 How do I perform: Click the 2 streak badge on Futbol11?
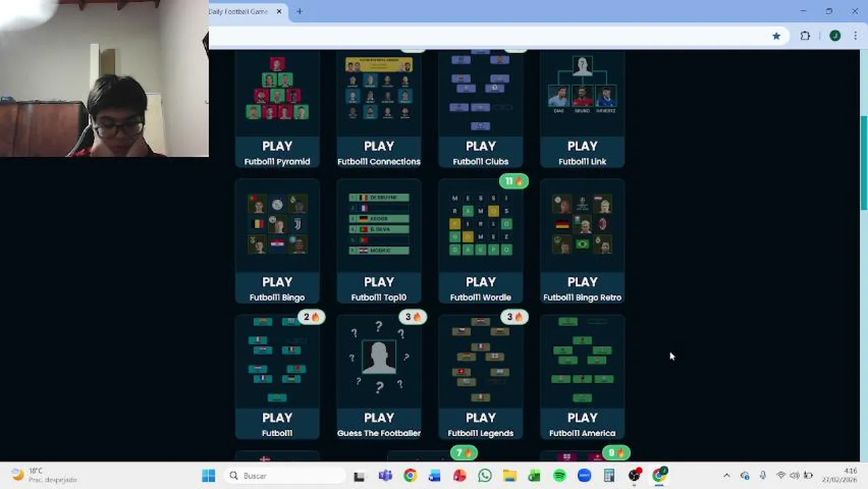(311, 317)
